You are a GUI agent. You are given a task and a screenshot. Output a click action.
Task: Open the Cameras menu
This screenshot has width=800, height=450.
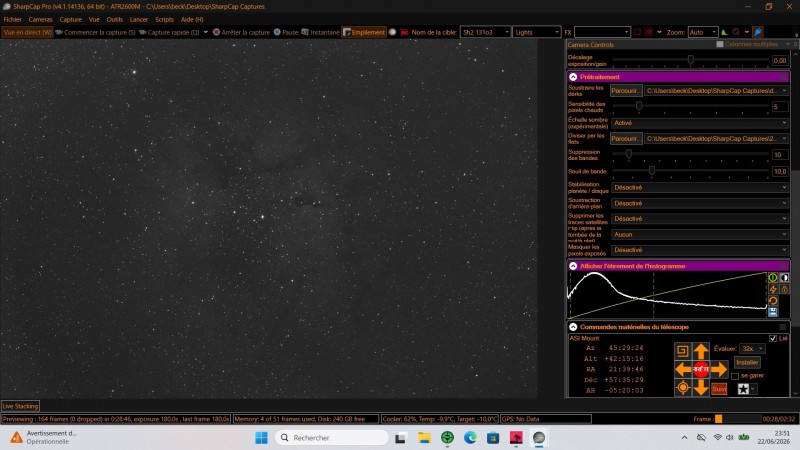pos(40,19)
